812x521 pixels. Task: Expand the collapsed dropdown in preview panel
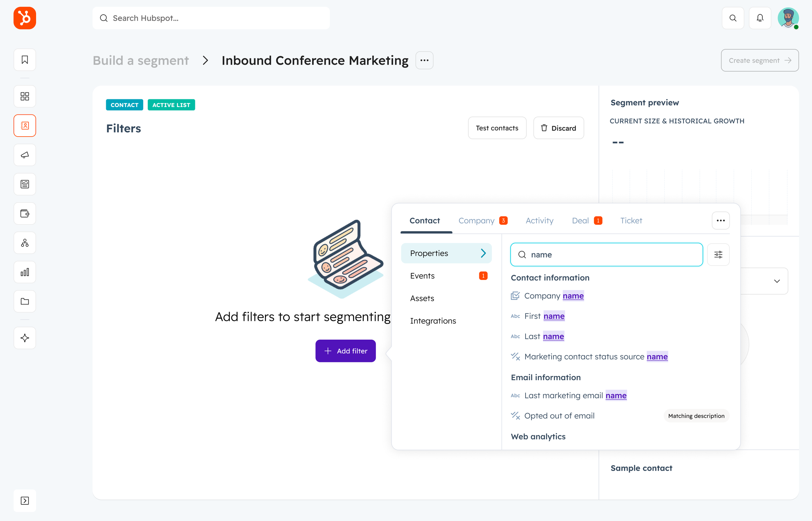777,281
